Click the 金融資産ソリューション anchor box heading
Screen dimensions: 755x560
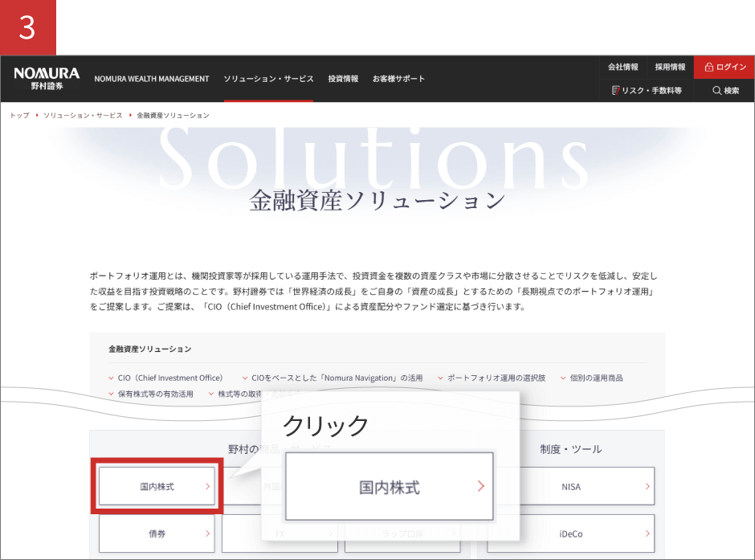click(x=149, y=349)
